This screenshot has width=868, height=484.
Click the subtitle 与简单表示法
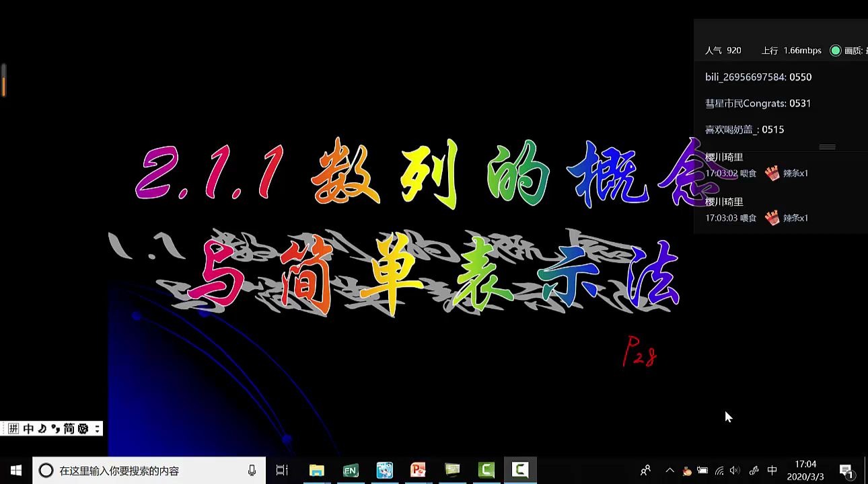(x=434, y=276)
